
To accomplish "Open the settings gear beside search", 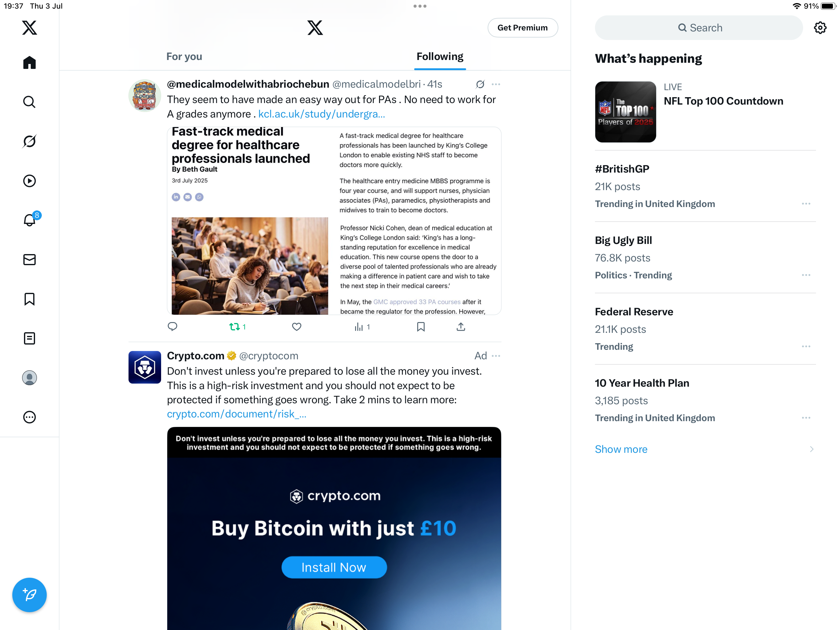I will tap(820, 28).
